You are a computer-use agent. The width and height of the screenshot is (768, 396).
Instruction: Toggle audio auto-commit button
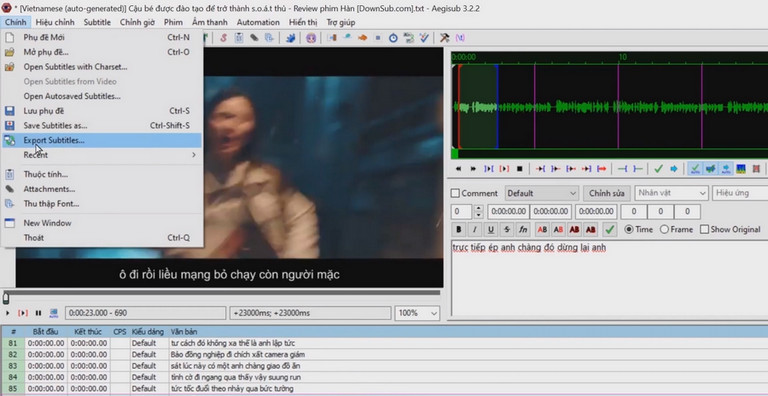(695, 169)
